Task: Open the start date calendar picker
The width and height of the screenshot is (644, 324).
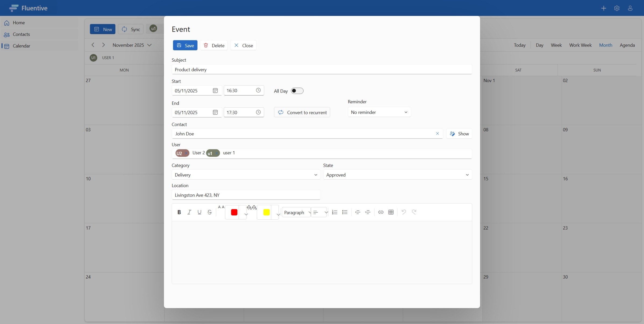Action: (x=215, y=91)
